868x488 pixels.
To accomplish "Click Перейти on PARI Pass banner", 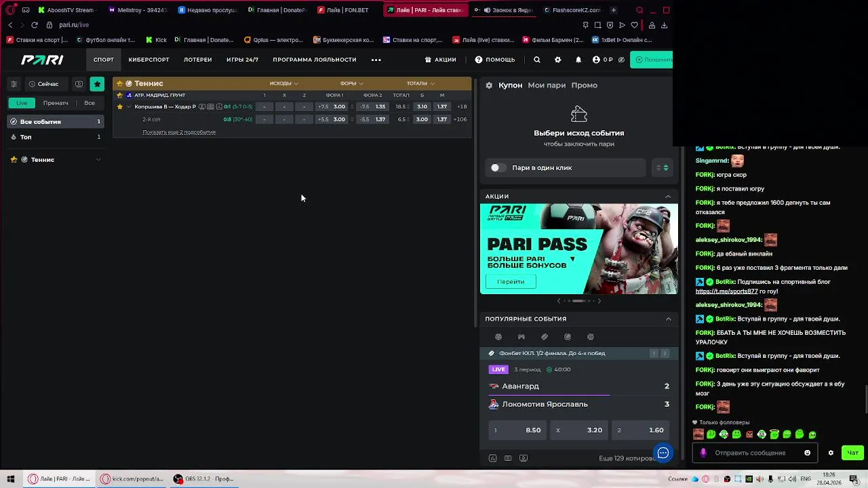I will click(x=511, y=281).
